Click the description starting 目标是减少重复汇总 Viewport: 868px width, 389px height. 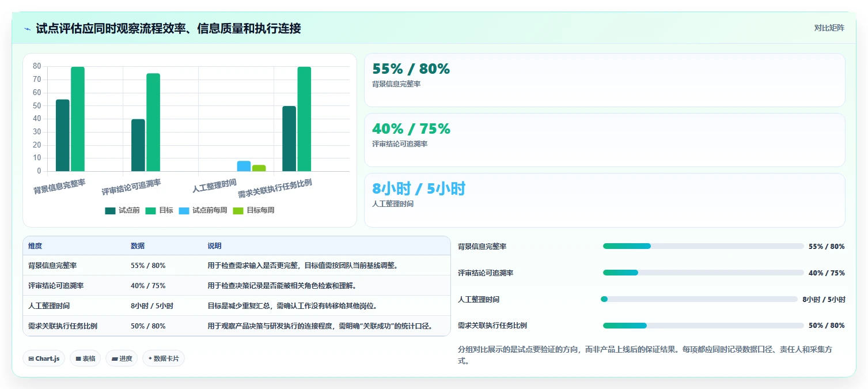tap(294, 306)
